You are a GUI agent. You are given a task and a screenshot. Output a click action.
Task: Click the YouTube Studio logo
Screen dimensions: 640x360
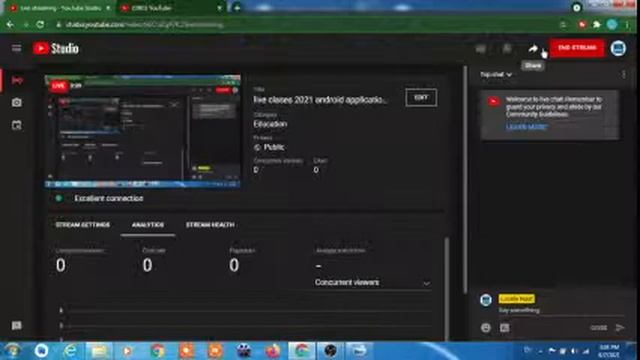pos(56,49)
